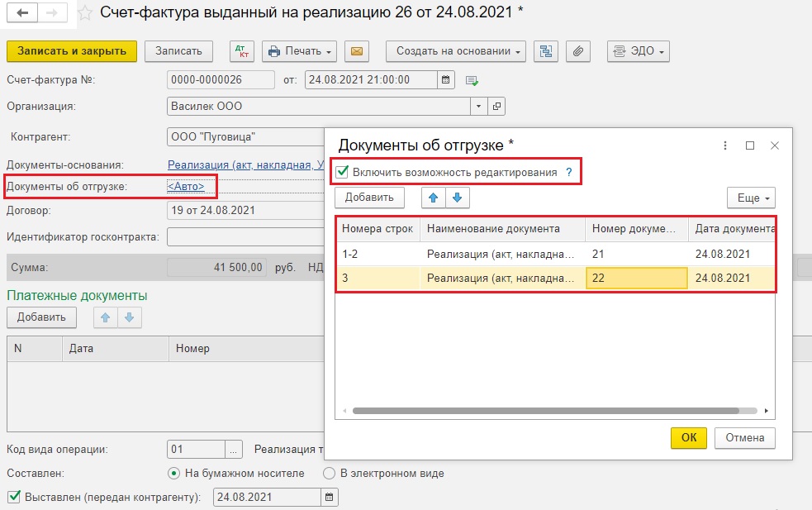The width and height of the screenshot is (812, 510).
Task: Select cell with row number 3
Action: click(378, 279)
